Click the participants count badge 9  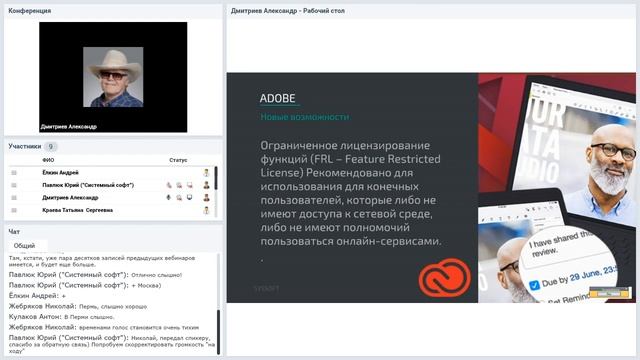click(x=51, y=146)
